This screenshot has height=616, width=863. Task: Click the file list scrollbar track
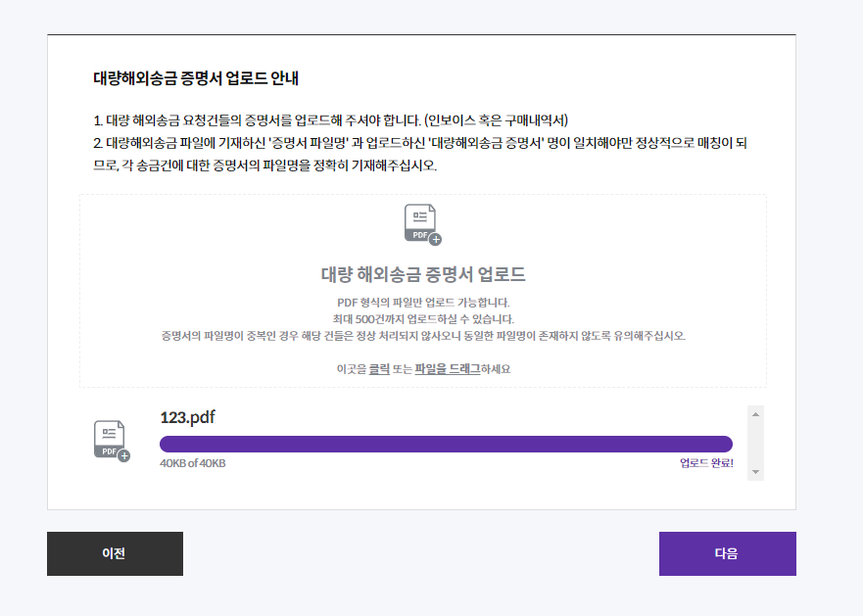(755, 443)
